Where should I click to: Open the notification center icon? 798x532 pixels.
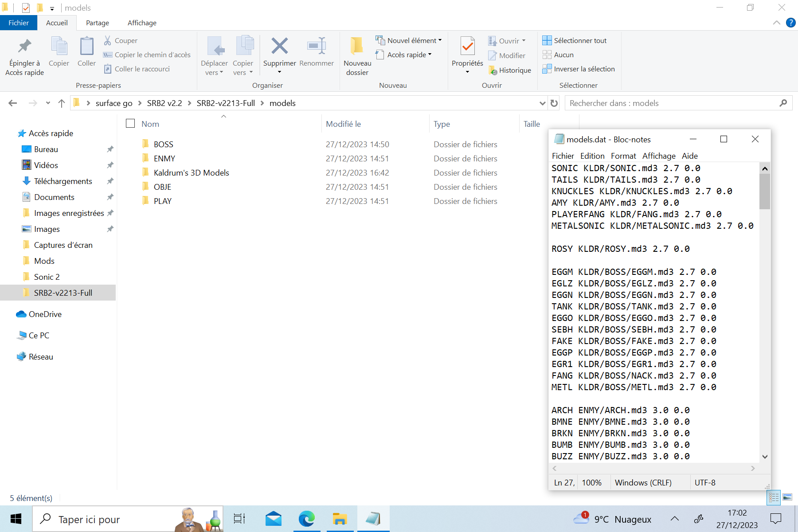pyautogui.click(x=776, y=519)
